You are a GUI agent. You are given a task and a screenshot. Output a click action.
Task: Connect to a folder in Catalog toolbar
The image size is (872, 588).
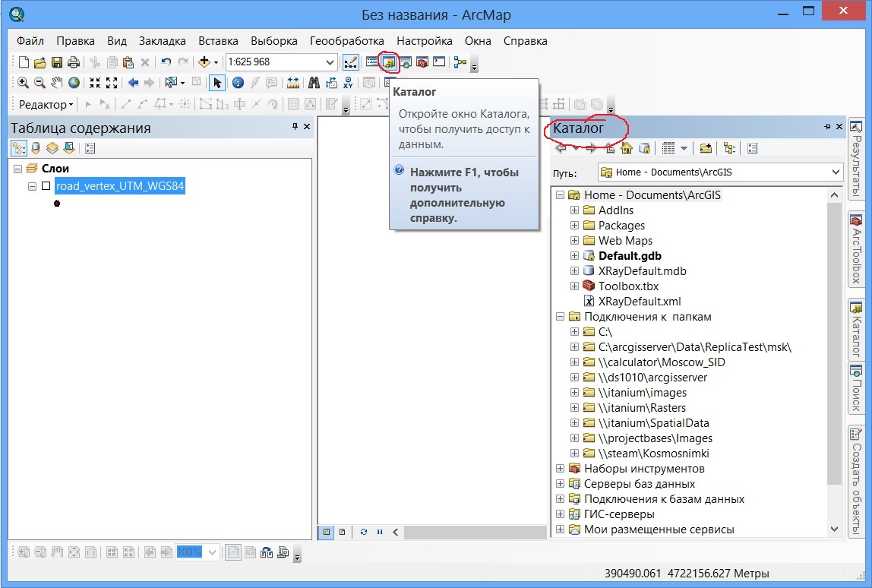point(706,148)
